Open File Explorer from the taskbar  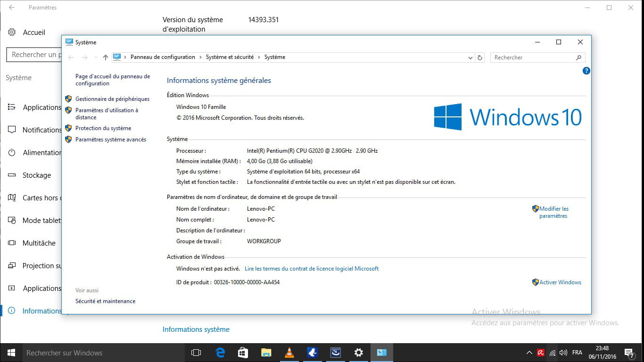266,353
